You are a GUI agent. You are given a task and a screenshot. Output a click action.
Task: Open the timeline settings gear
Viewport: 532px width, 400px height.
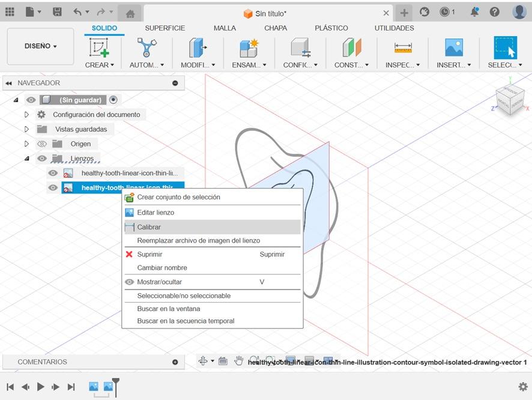pos(523,386)
